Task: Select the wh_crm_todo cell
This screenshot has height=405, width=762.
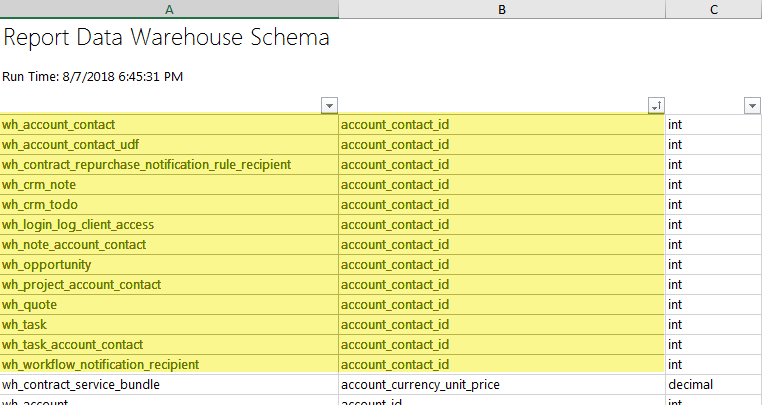Action: pos(40,205)
